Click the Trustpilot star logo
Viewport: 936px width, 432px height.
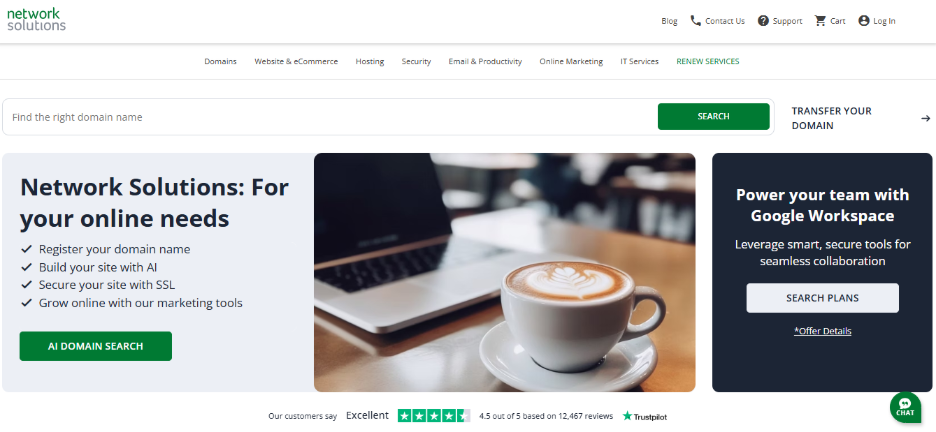[x=627, y=415]
